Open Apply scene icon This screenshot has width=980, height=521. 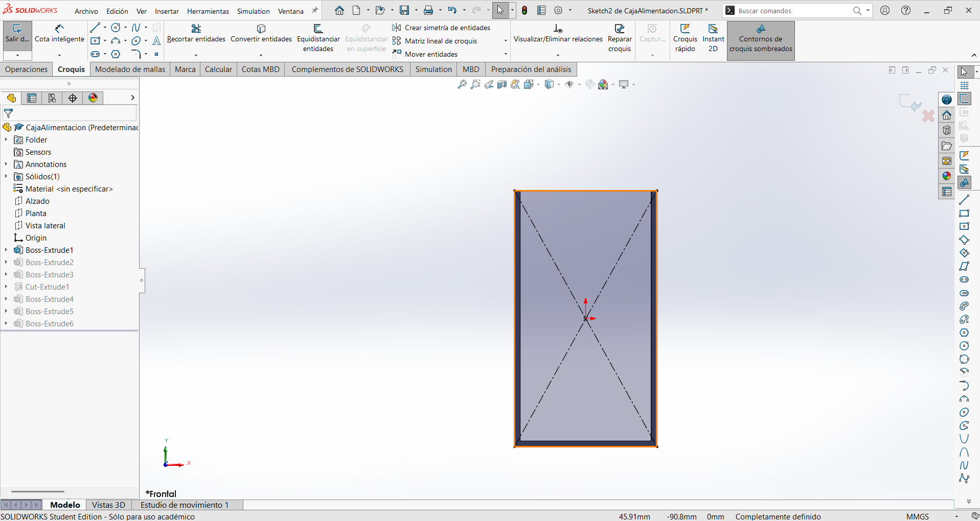point(603,84)
